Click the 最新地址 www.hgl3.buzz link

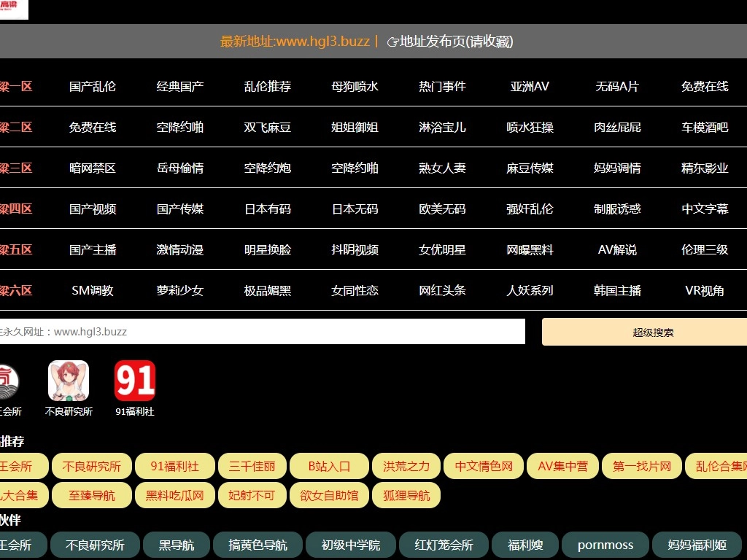pos(295,42)
